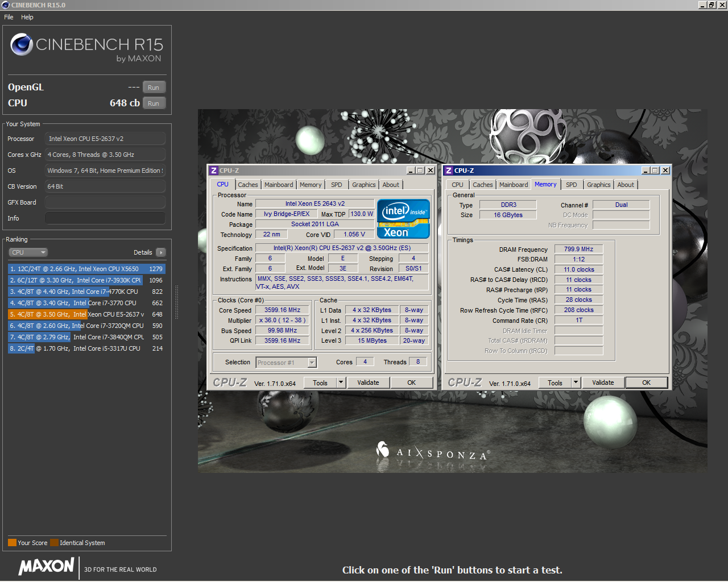
Task: Select ranking row Core i7-3770
Action: tap(86, 303)
